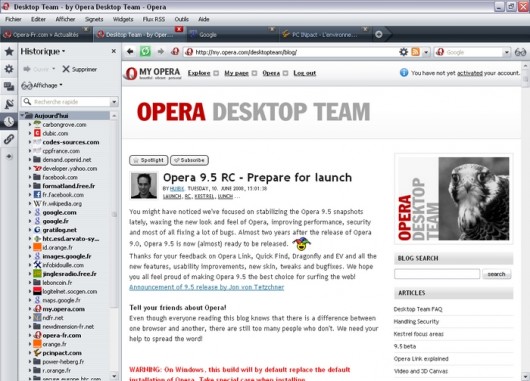
Task: Click the page scrollbar up arrow
Action: tap(526, 66)
